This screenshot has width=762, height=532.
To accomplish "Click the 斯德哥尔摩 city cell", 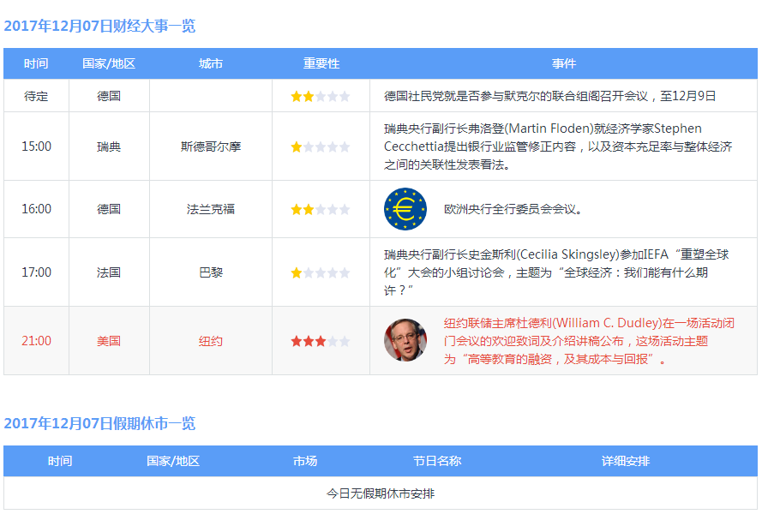I will click(210, 146).
